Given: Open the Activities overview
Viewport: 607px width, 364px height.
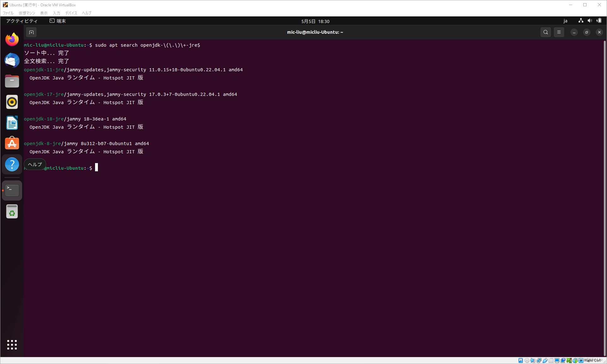Looking at the screenshot, I should (x=22, y=21).
